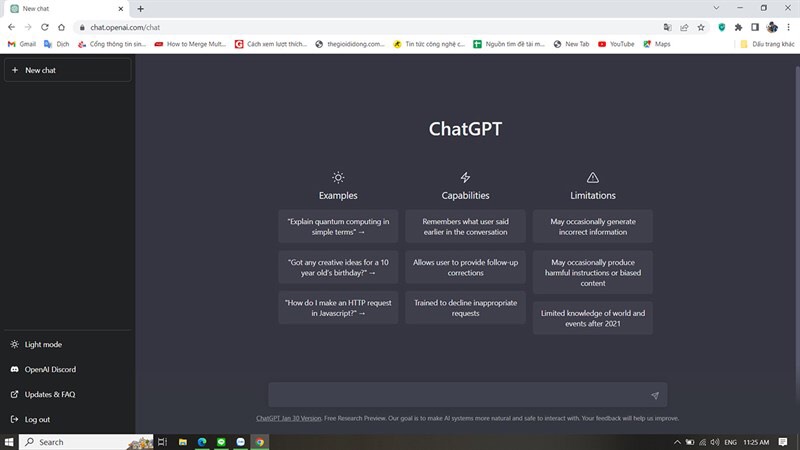The height and width of the screenshot is (450, 800).
Task: Click the chat.openai.com address bar
Action: (367, 28)
